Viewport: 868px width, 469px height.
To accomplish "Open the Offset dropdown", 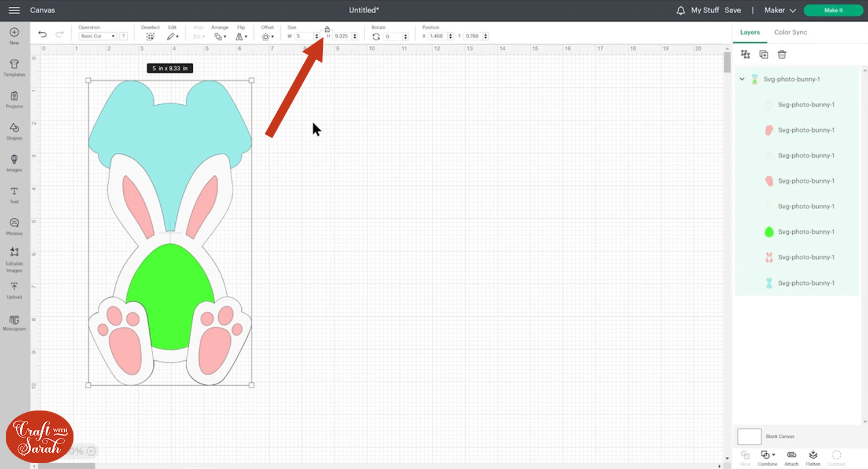I will (267, 36).
